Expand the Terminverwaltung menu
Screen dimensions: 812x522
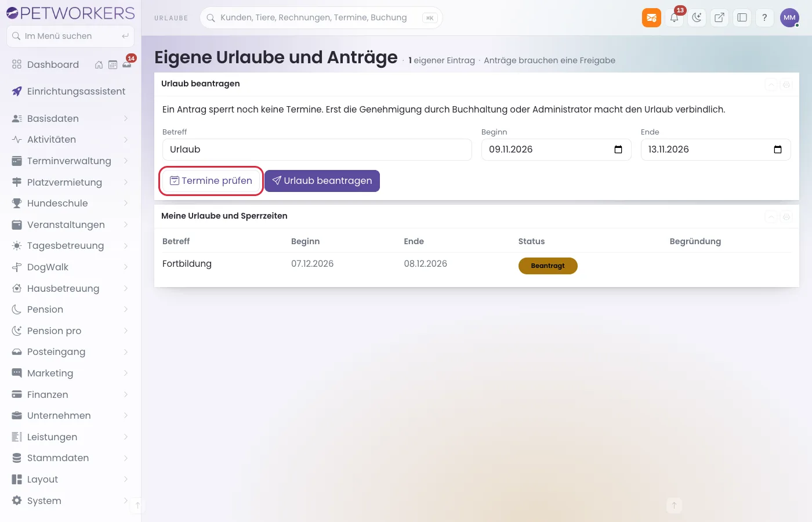point(70,161)
